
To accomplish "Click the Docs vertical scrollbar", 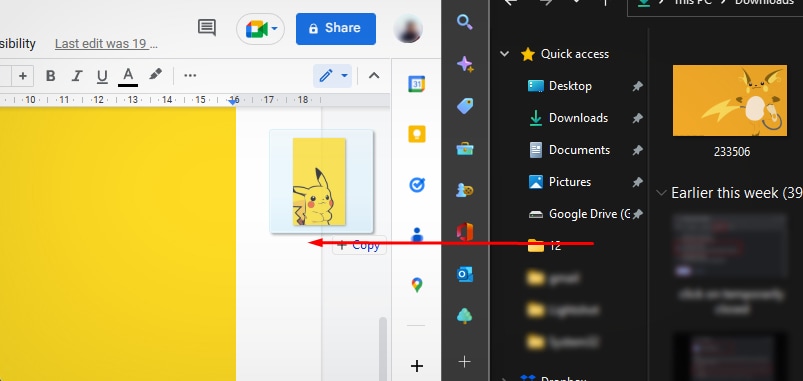I will click(382, 349).
